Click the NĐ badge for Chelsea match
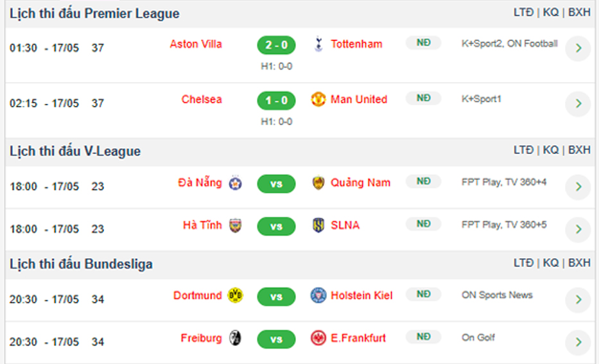The width and height of the screenshot is (599, 364). (423, 98)
